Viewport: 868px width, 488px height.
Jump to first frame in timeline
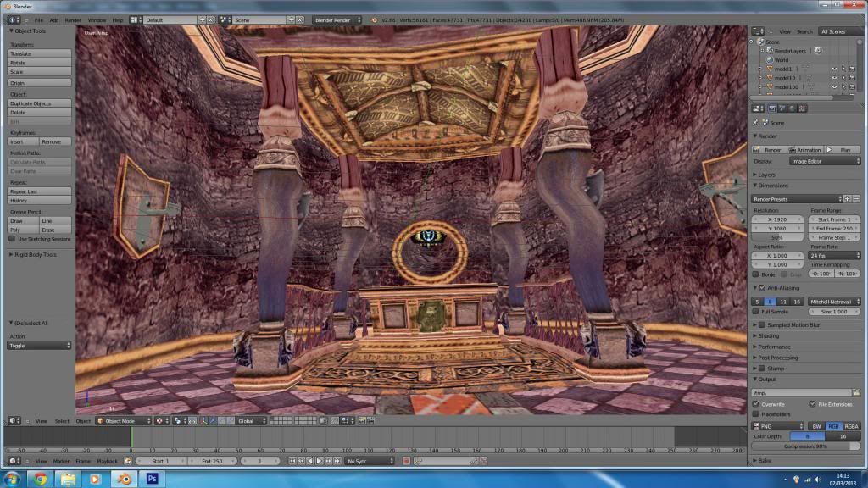click(292, 461)
